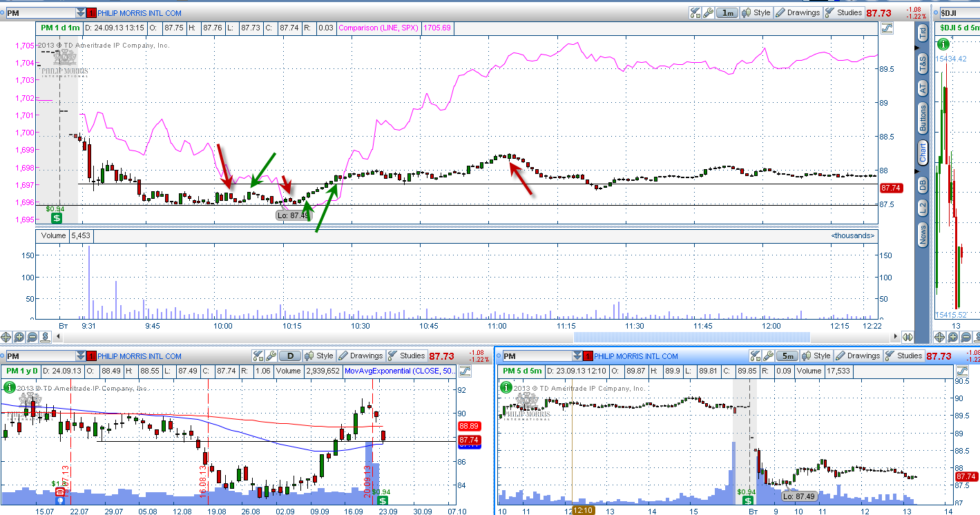Collapse the sidebar triangle above the DB tab

point(918,170)
